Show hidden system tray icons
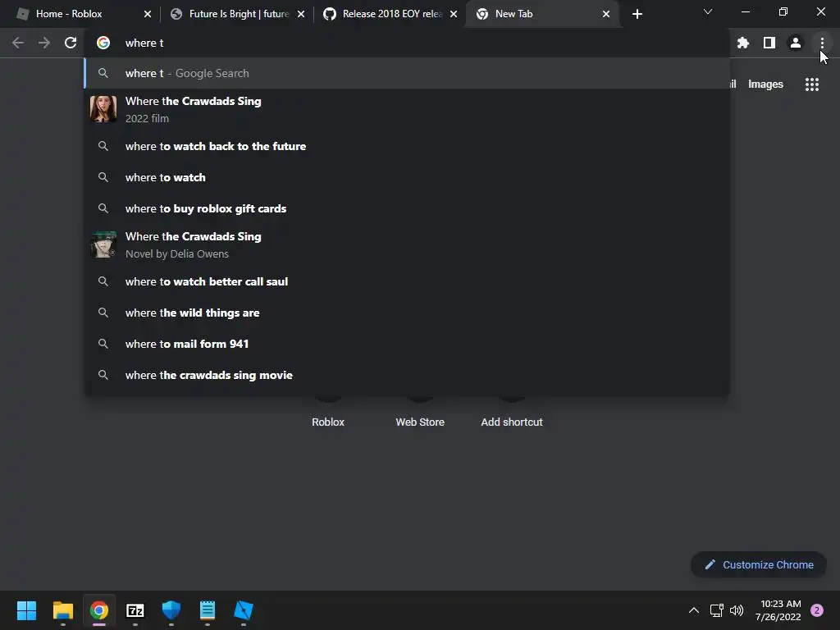Image resolution: width=840 pixels, height=630 pixels. (694, 610)
